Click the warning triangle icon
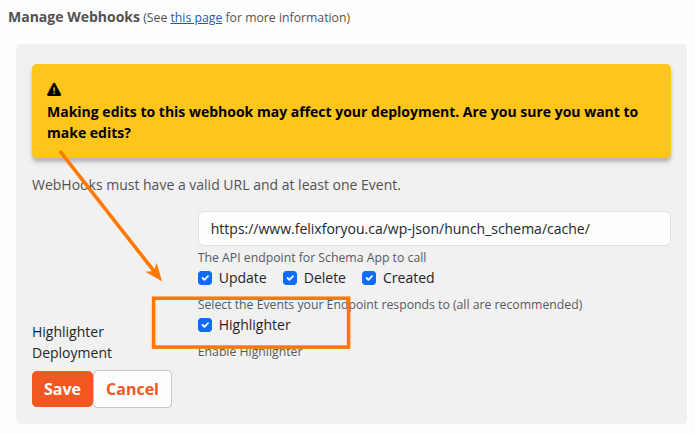The width and height of the screenshot is (695, 434). pos(54,90)
